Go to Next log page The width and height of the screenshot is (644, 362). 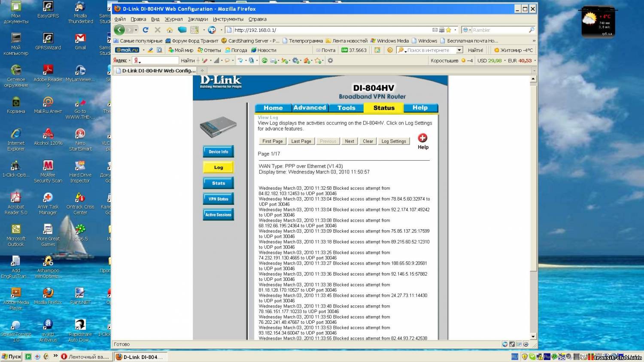[x=349, y=141]
